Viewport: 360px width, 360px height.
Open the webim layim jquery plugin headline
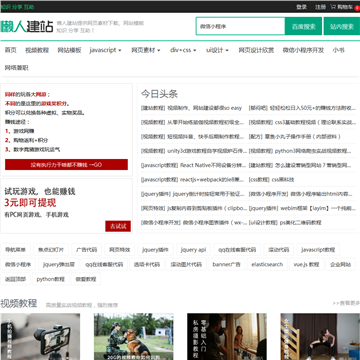point(302,208)
